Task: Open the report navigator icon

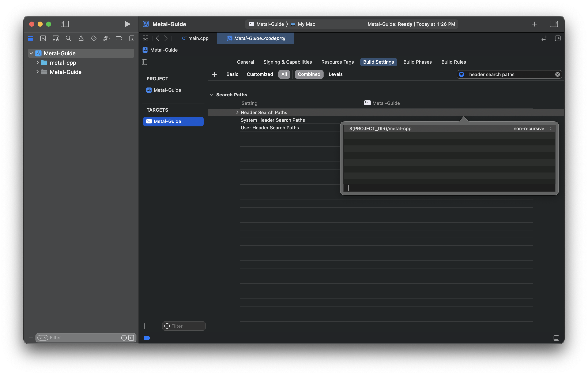Action: (132, 38)
